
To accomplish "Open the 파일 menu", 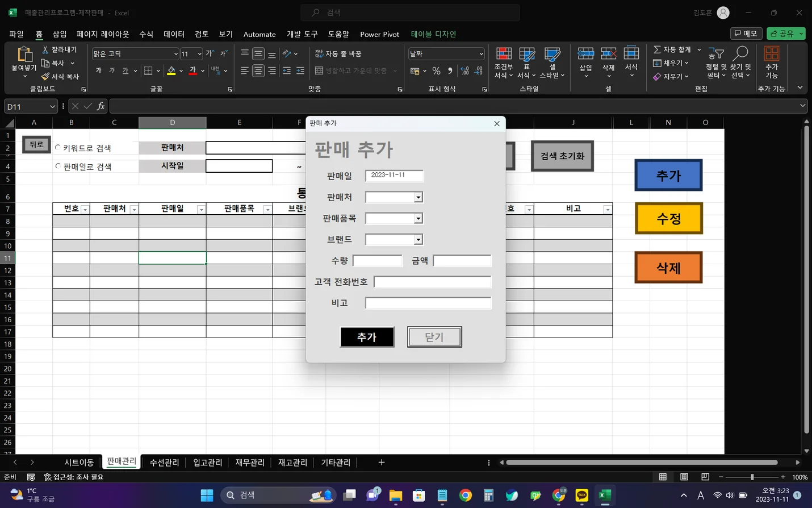I will 16,34.
